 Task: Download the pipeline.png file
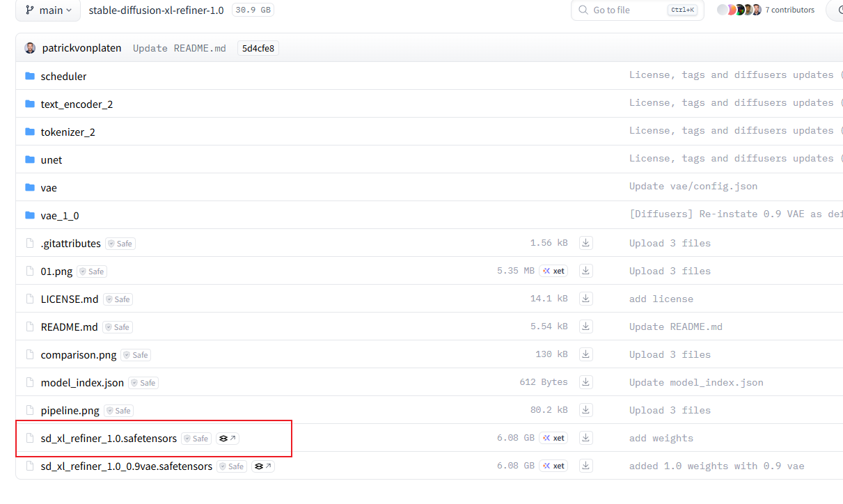coord(586,410)
